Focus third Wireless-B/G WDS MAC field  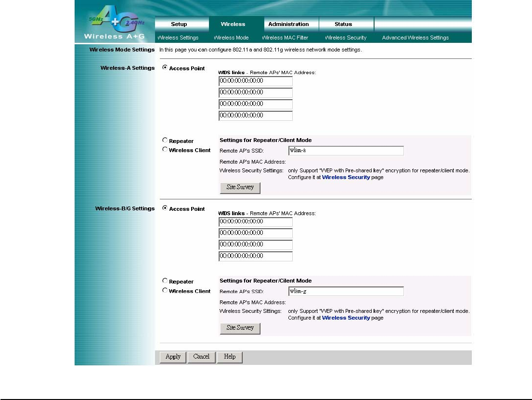pos(256,245)
